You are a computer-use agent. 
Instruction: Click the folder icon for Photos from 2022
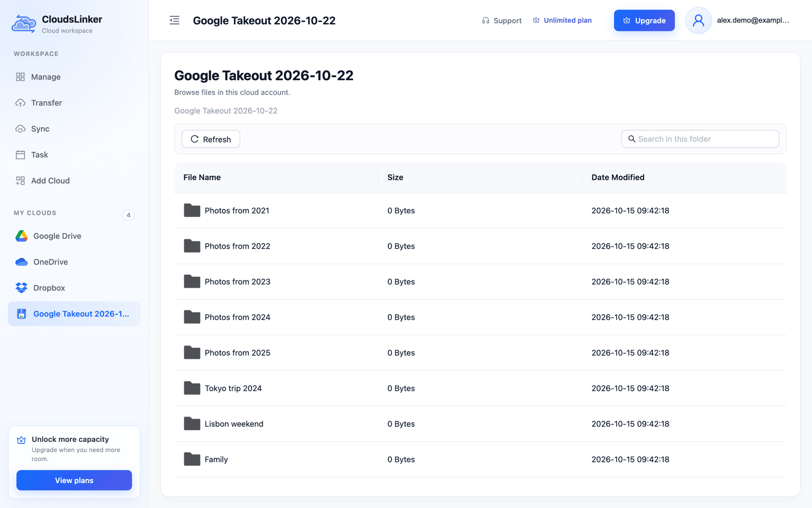[x=192, y=246]
